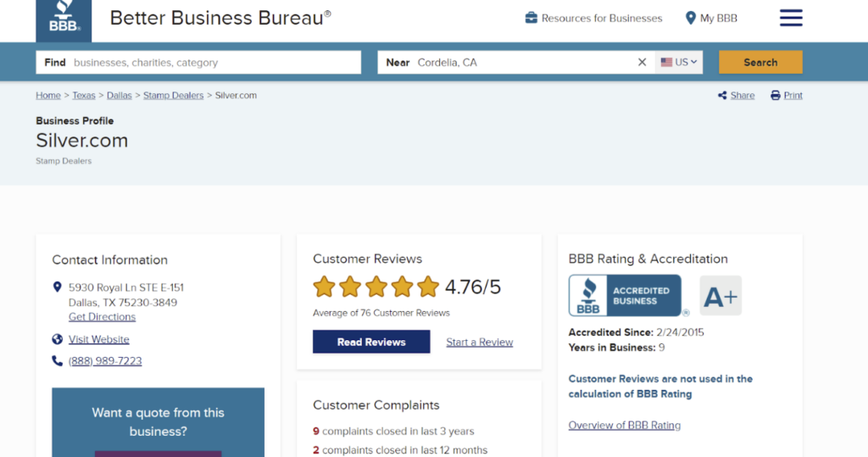Click the '5930 Royal Ln STE E-151' address
The width and height of the screenshot is (868, 457).
[x=126, y=287]
